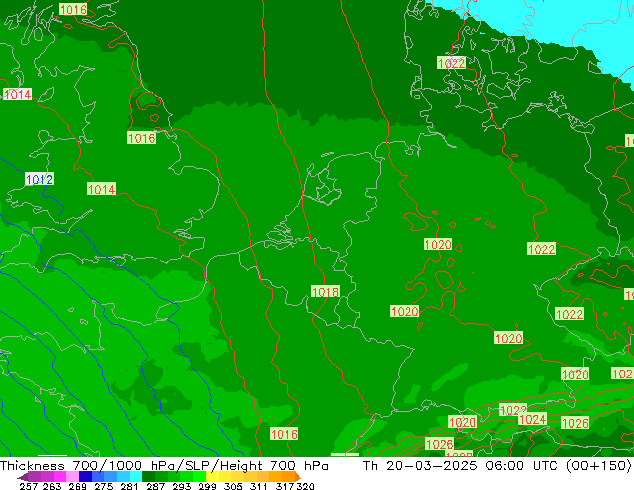Viewport: 634px width, 490px height.
Task: Click the legend value 320
Action: [306, 486]
